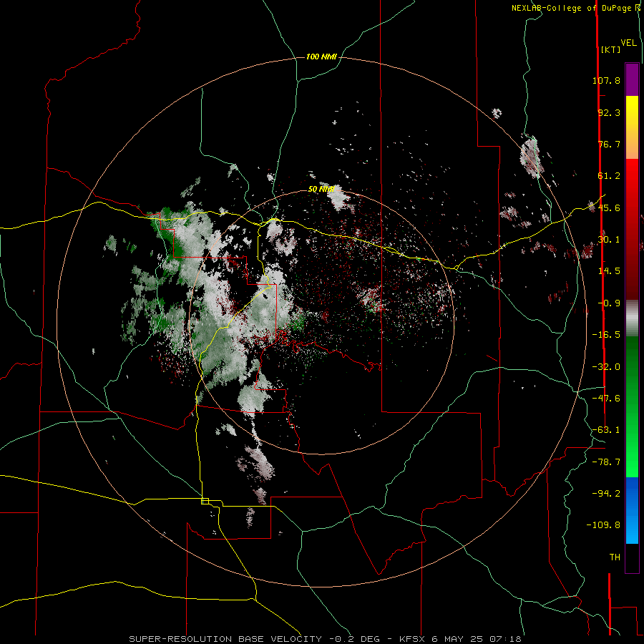
Task: Click the yellow-orange segment of the velocity scale
Action: pos(632,127)
